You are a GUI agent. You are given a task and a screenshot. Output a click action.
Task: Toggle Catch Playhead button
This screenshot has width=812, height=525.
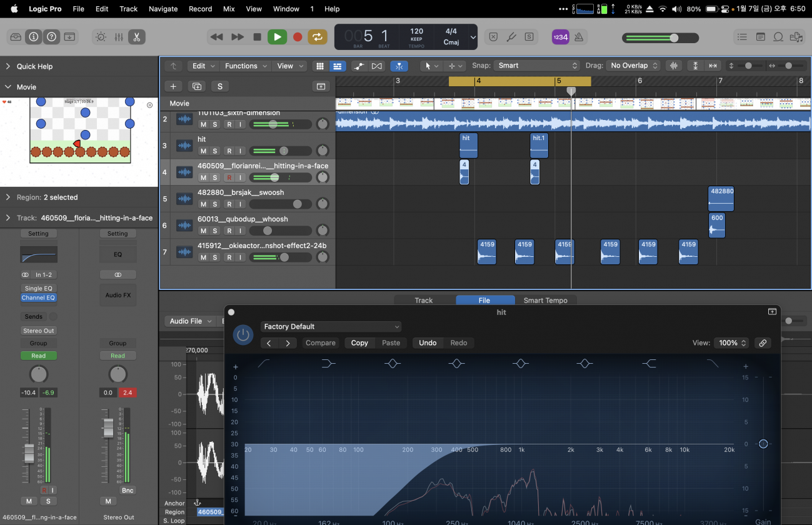pos(399,66)
